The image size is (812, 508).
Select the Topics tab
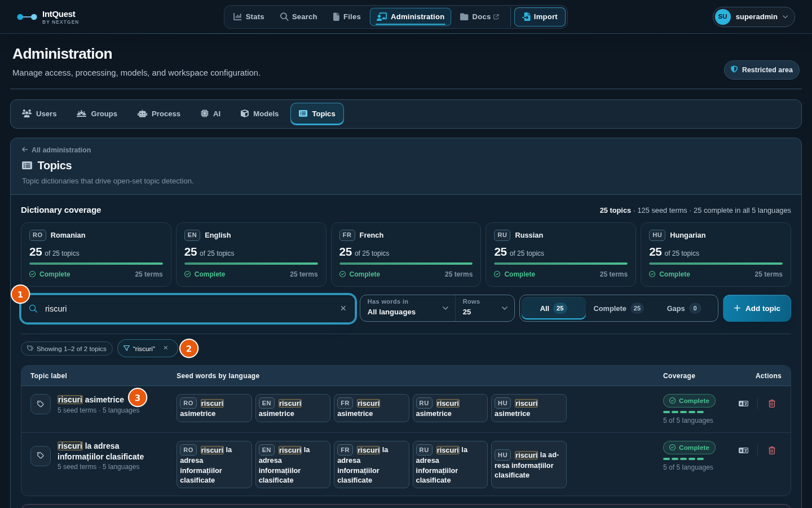coord(317,114)
